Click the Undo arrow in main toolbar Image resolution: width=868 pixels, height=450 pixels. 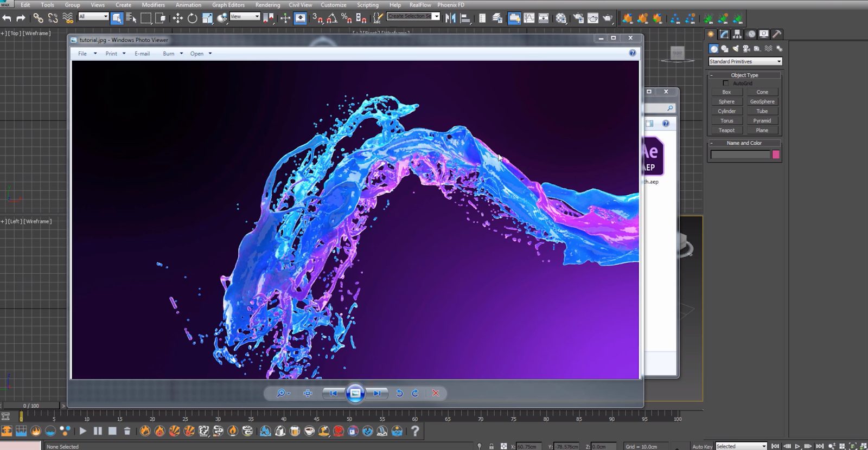tap(7, 18)
